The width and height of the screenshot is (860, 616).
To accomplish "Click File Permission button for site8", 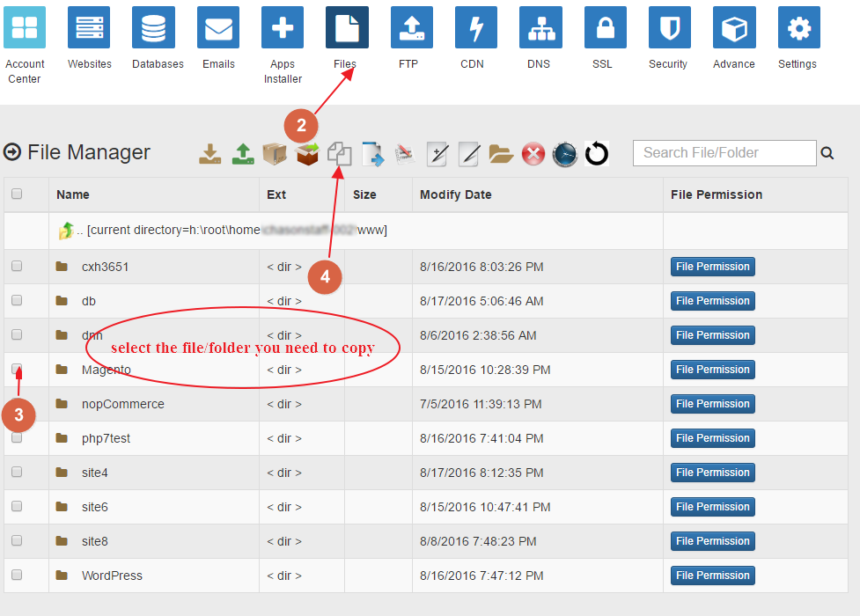I will click(712, 541).
